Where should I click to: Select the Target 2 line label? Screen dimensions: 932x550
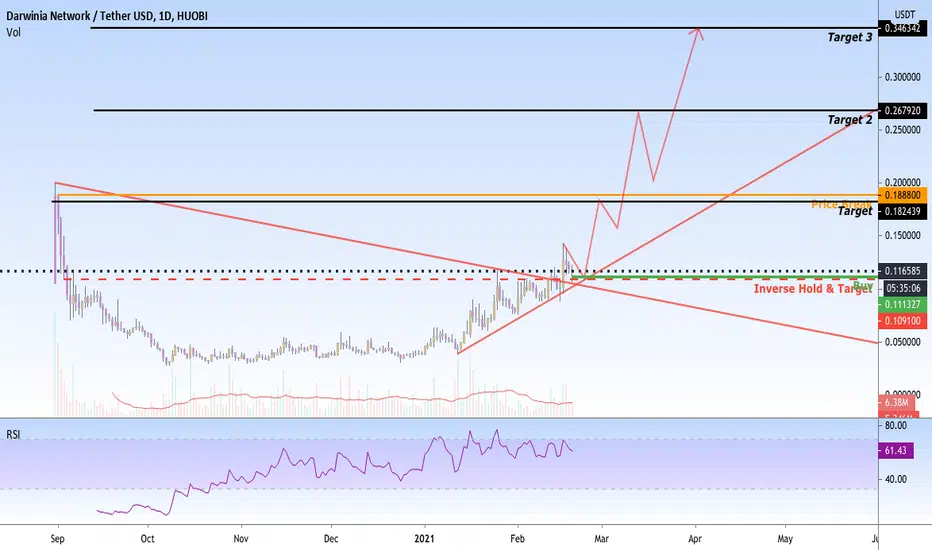click(x=850, y=120)
